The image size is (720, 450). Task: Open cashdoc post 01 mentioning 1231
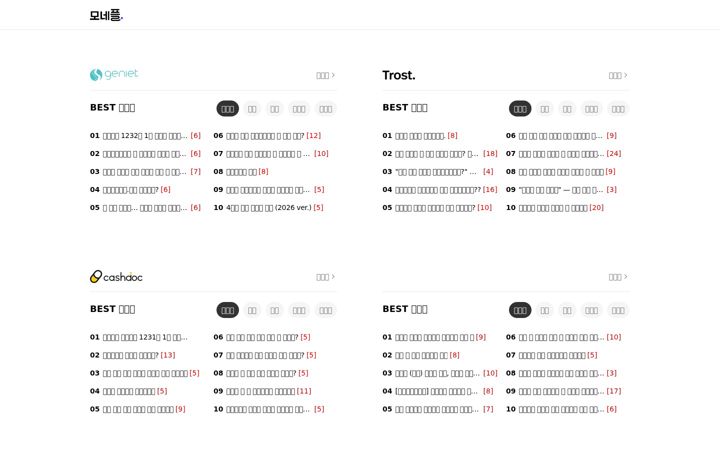[139, 337]
